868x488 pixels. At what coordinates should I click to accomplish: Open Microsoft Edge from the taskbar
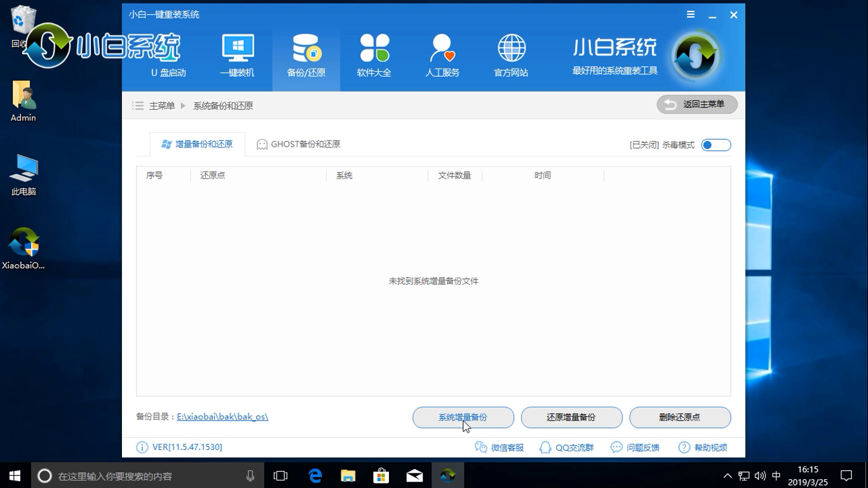pyautogui.click(x=315, y=475)
